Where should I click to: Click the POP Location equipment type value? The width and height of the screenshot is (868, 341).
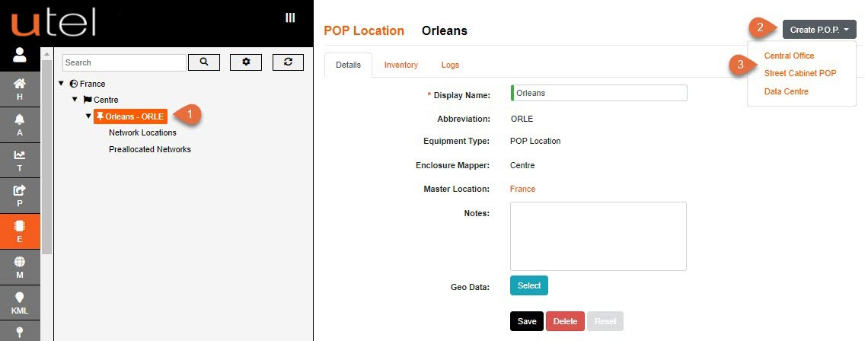(x=535, y=141)
